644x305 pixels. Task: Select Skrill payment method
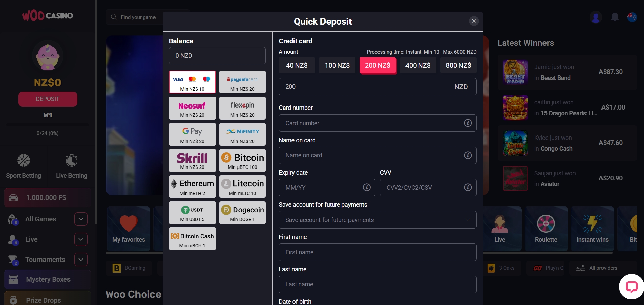192,160
